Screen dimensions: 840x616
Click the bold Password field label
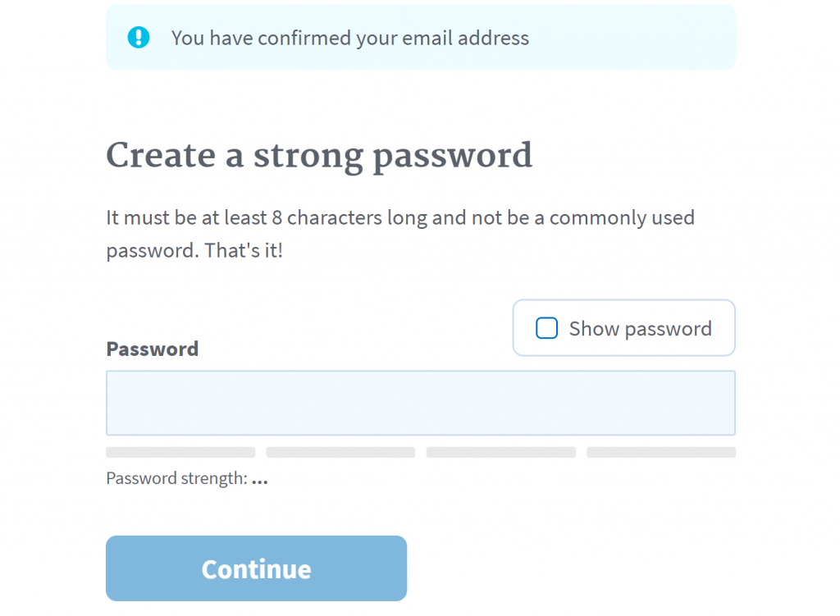[x=153, y=349]
